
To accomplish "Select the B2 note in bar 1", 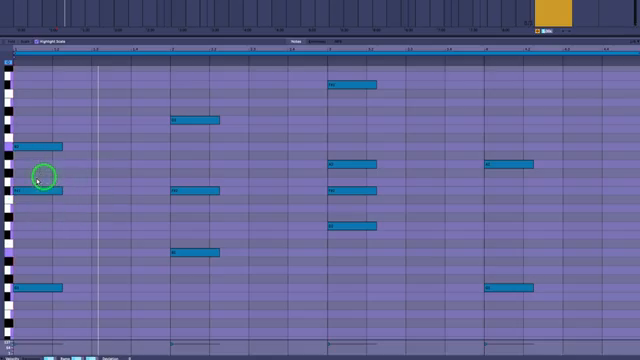I will point(38,147).
